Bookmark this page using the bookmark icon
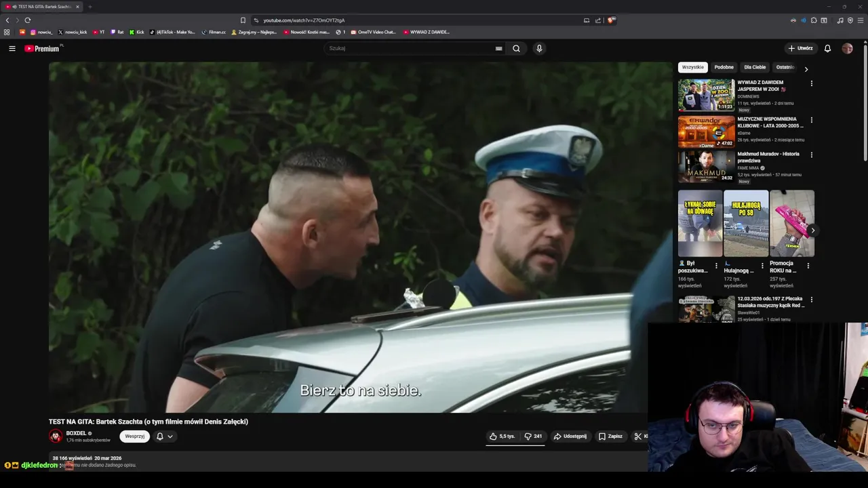This screenshot has height=488, width=868. [x=243, y=20]
